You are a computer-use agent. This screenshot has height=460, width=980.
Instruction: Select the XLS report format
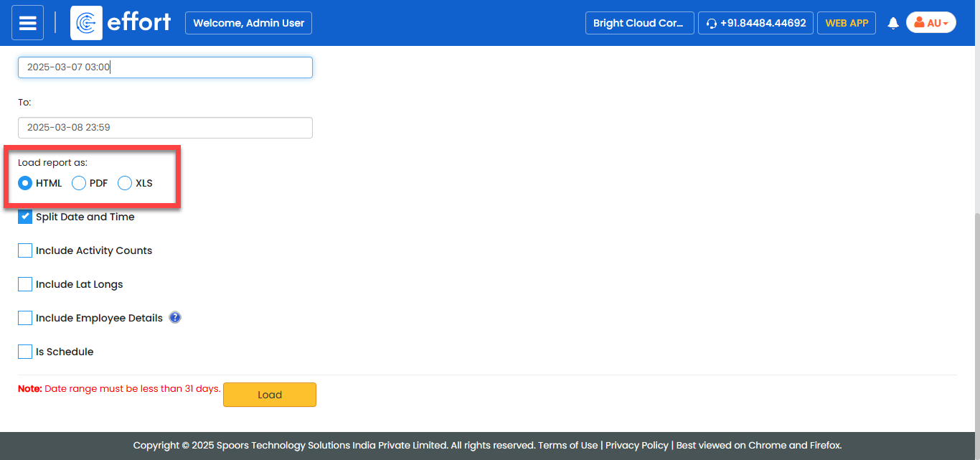(125, 183)
